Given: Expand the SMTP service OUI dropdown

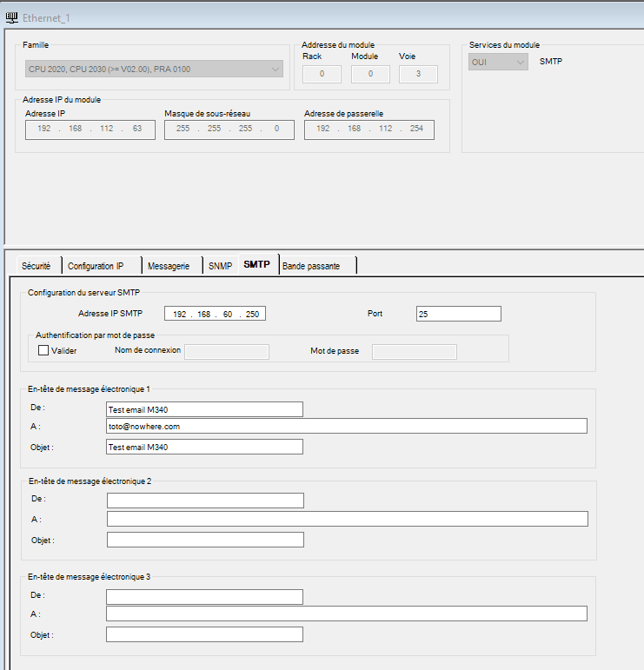Looking at the screenshot, I should [498, 63].
